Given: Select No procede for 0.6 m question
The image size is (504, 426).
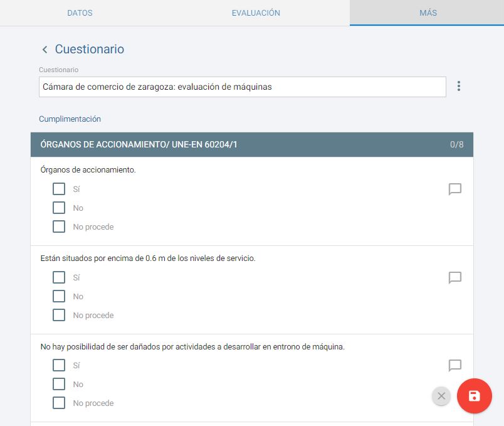Looking at the screenshot, I should (x=59, y=315).
